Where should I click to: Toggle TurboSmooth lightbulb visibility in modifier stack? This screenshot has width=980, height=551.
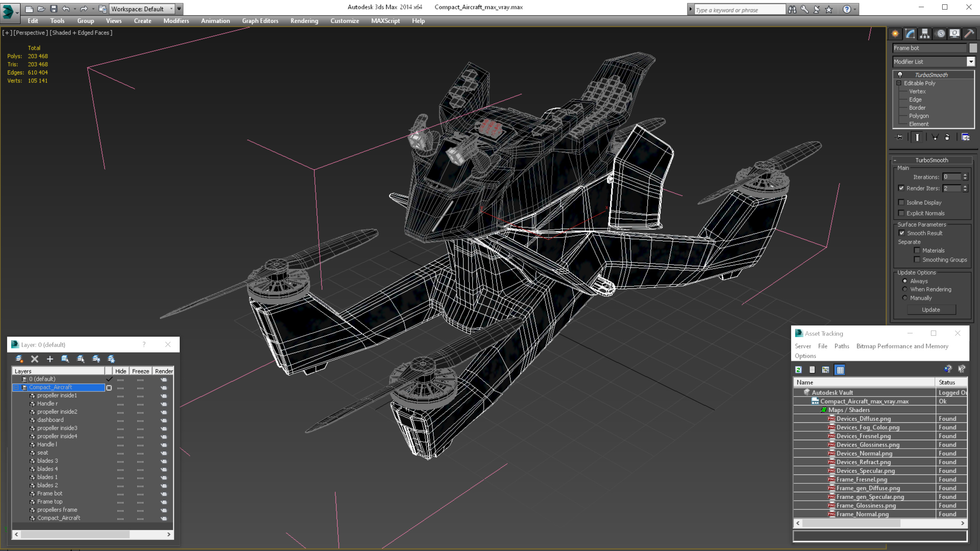[x=900, y=74]
